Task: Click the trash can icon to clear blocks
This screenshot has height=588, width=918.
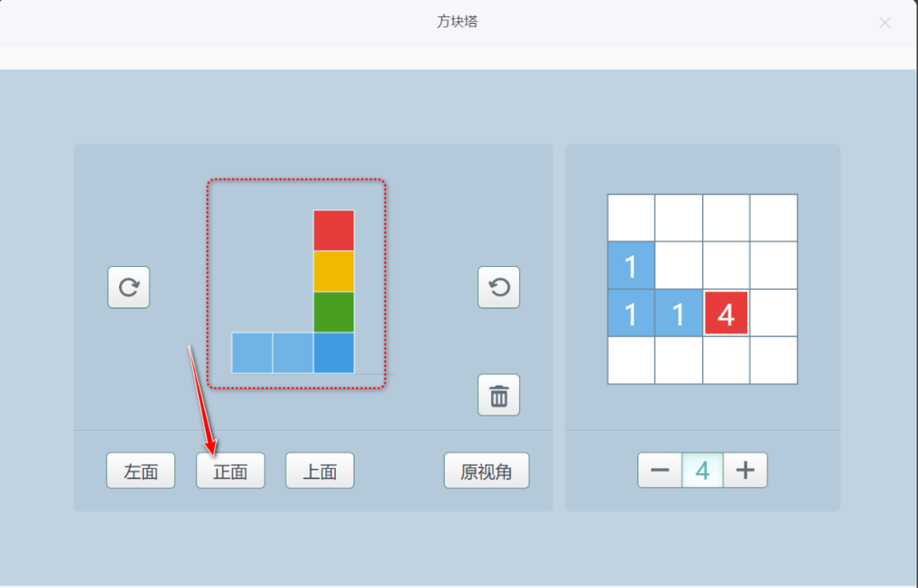Action: (x=499, y=394)
